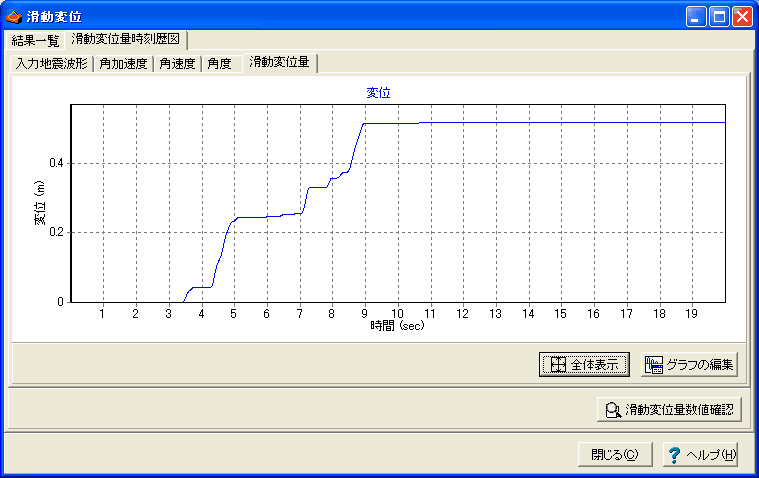Viewport: 759px width, 478px height.
Task: Maximize the 滑動変位 window
Action: 719,17
